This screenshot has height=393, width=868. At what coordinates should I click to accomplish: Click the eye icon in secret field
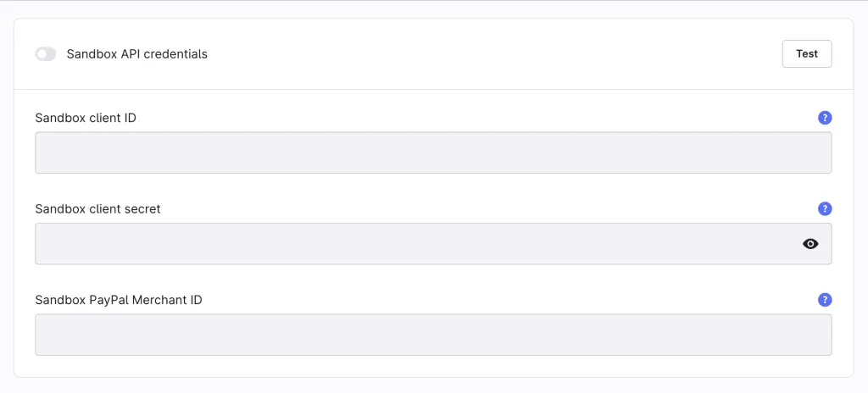point(810,244)
